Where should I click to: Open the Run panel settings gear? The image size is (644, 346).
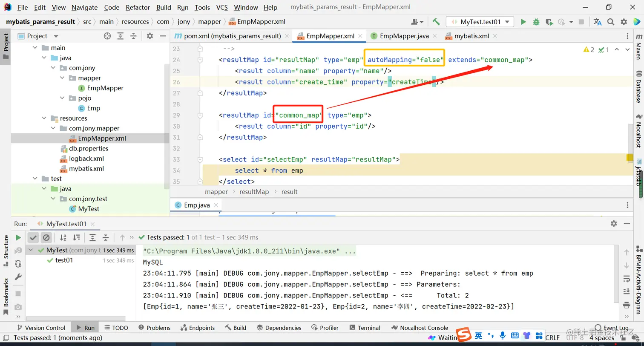[614, 224]
